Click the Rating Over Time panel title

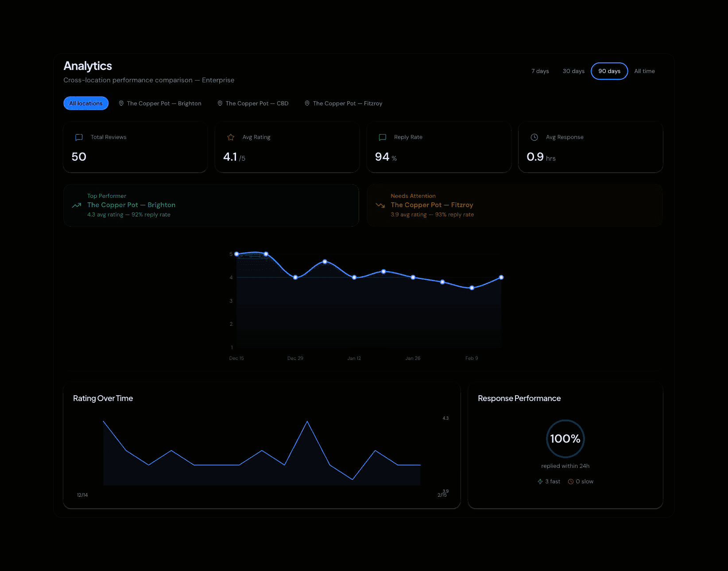click(x=103, y=398)
